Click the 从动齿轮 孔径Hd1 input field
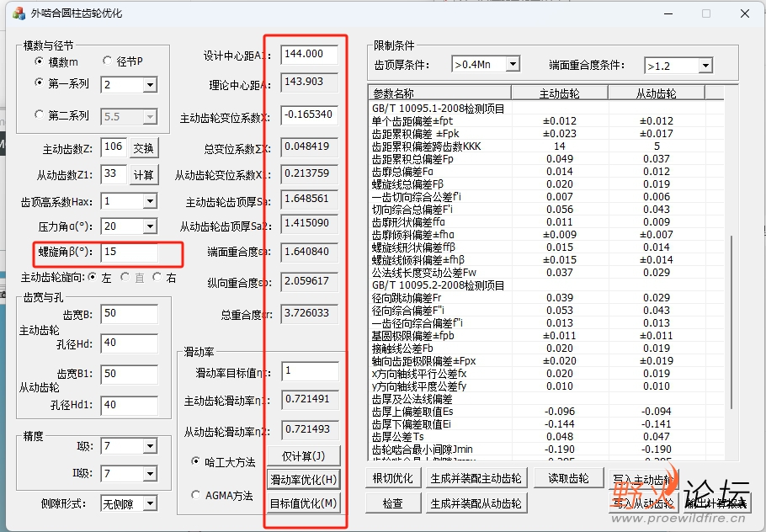 tap(130, 405)
